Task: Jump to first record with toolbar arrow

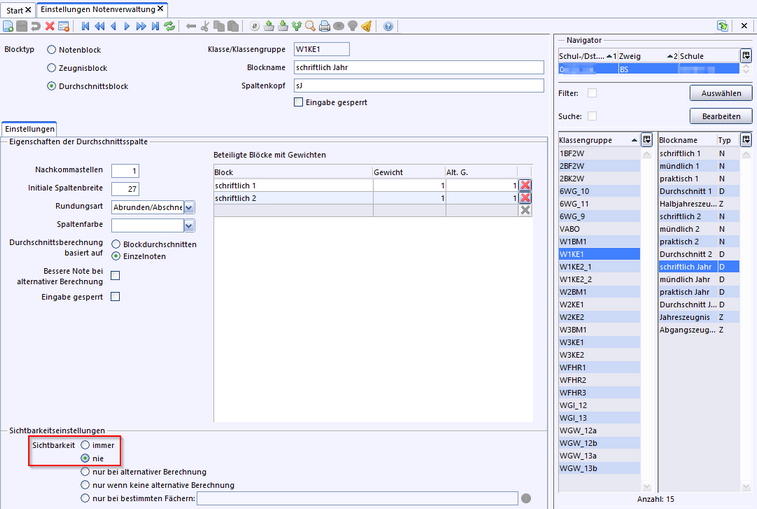Action: click(x=85, y=26)
